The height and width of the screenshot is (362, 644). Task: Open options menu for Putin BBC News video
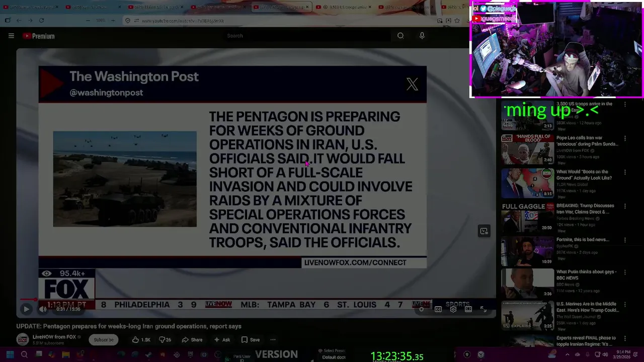pos(625,273)
